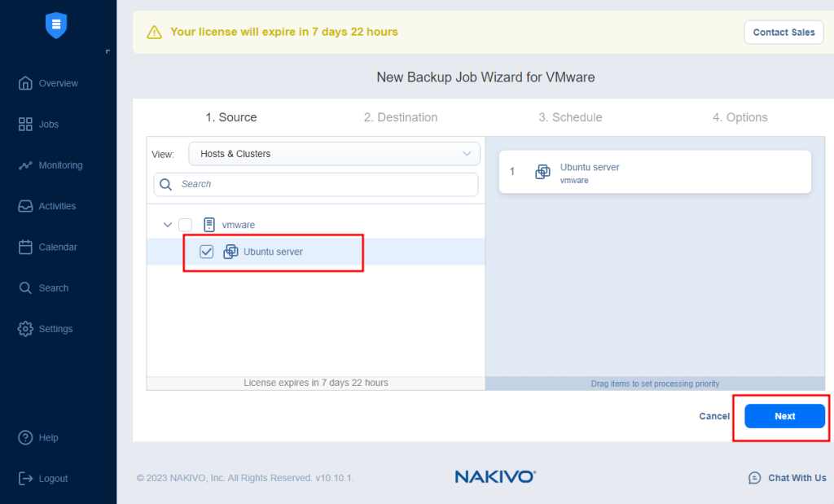
Task: Select Settings label in the sidebar
Action: (56, 329)
